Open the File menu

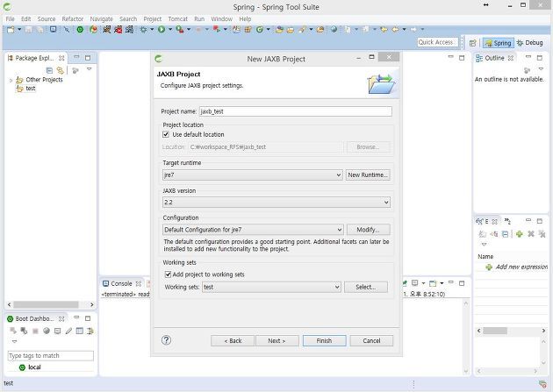11,19
